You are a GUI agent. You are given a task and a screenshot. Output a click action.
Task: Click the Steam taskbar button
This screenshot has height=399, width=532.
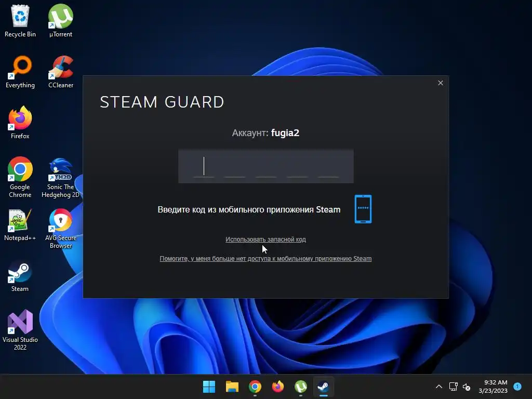(x=323, y=387)
